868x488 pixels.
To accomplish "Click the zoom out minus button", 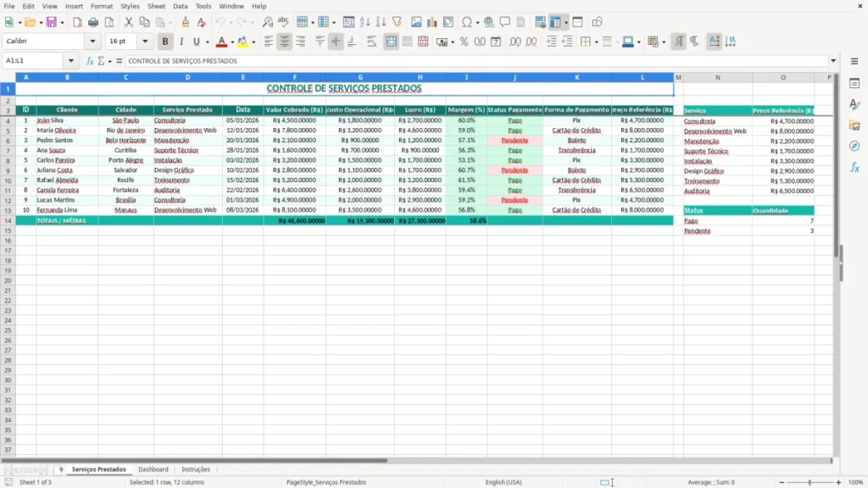I will 782,482.
